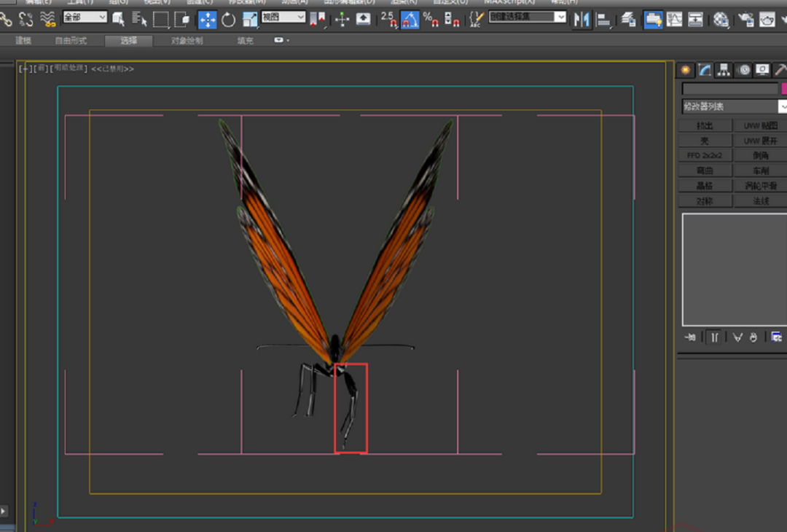Open the Material Editor icon
The image size is (787, 532).
click(721, 20)
